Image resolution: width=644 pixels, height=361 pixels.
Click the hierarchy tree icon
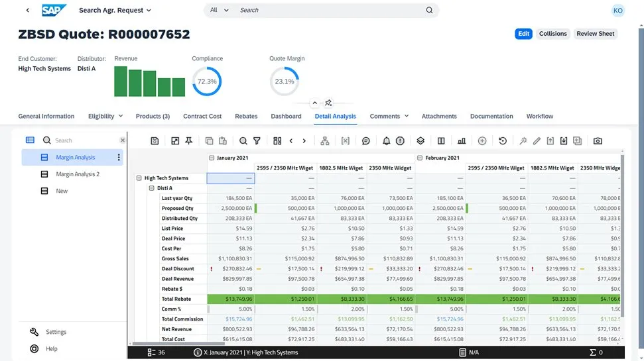click(324, 141)
